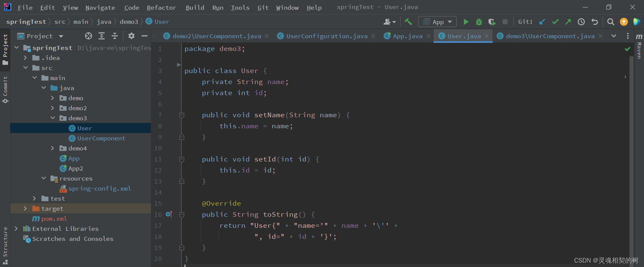Select UserComponent in the project tree

pos(101,138)
